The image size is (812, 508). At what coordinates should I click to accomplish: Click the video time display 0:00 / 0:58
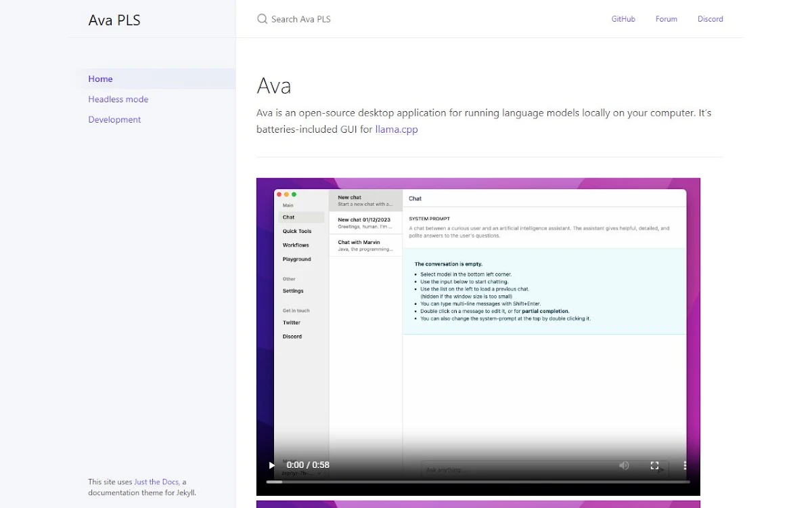click(308, 465)
